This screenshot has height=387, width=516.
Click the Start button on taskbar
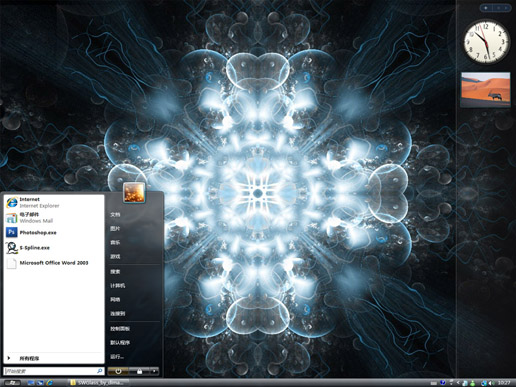click(12, 383)
